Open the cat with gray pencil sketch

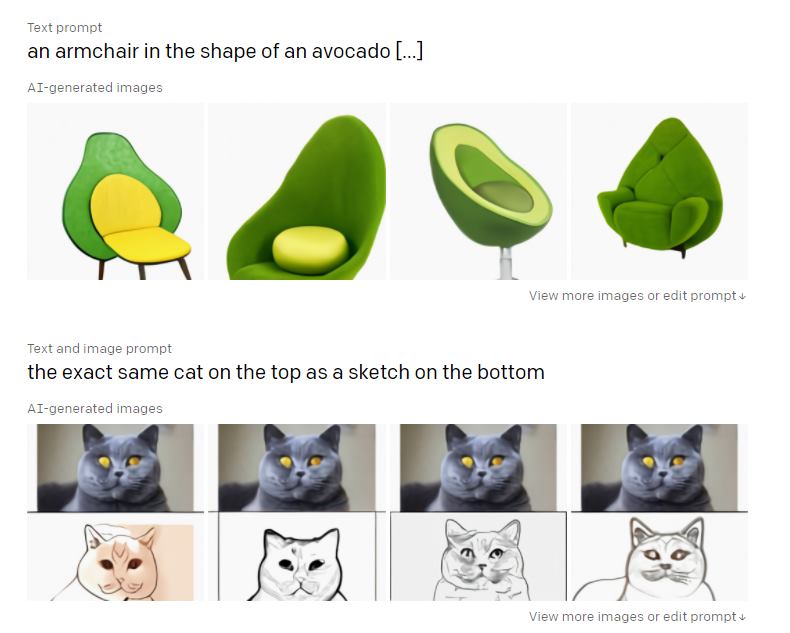pos(478,513)
